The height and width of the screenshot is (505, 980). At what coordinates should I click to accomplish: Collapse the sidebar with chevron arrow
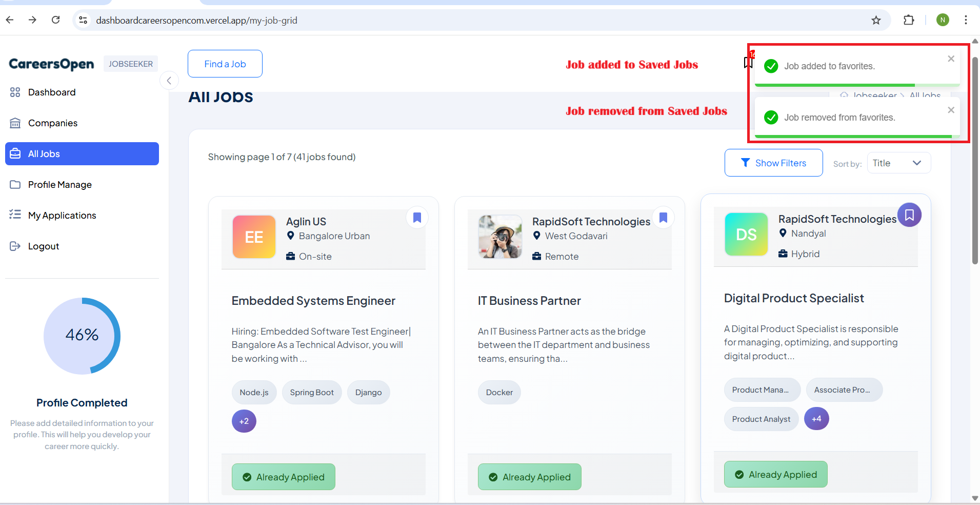click(x=169, y=81)
